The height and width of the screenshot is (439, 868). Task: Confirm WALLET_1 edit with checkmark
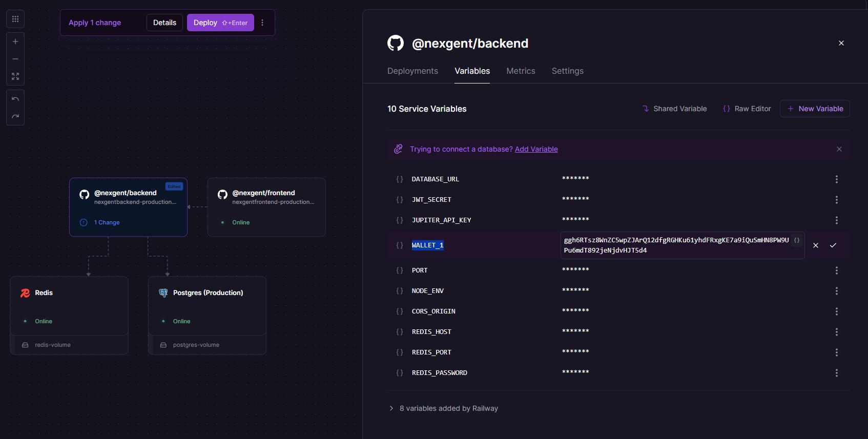(833, 245)
